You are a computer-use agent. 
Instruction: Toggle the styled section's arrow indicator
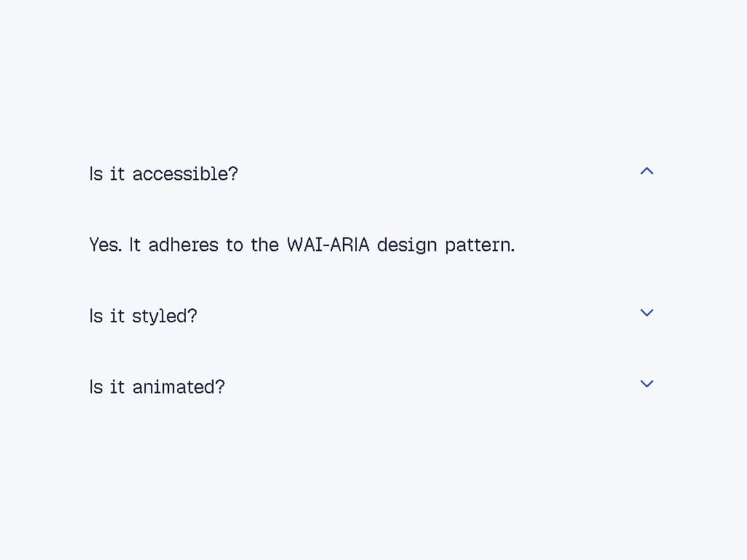click(647, 313)
